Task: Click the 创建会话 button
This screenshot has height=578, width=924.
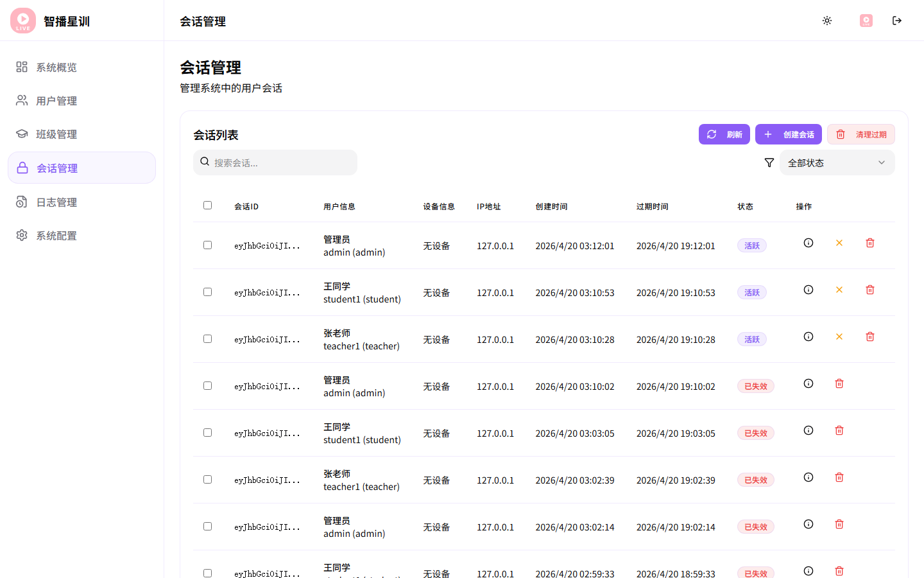Action: pos(788,134)
